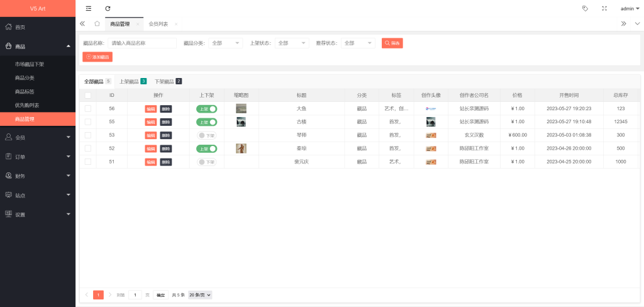Open 市场藏品下架 in sidebar
The height and width of the screenshot is (307, 644).
(30, 65)
